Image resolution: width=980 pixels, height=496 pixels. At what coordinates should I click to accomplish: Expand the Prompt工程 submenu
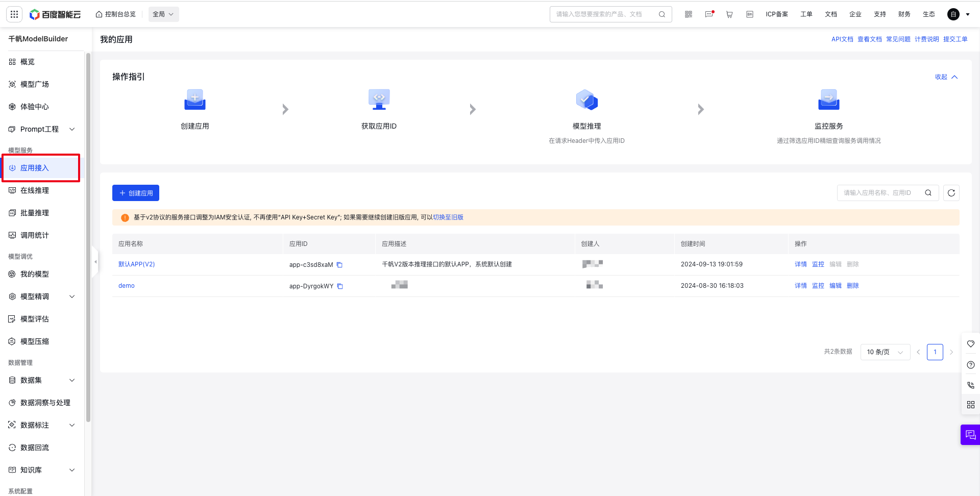pyautogui.click(x=72, y=129)
